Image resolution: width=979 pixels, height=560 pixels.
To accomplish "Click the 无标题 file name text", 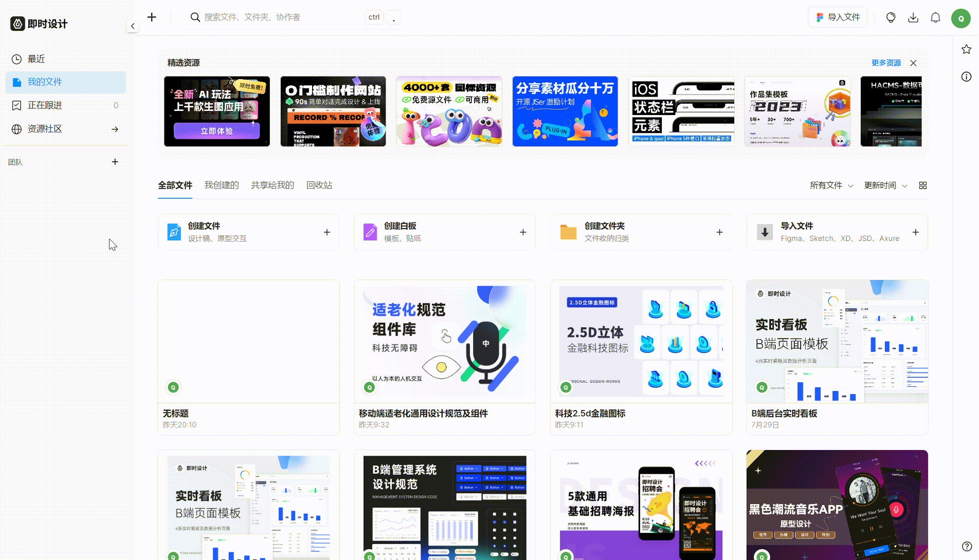I will click(176, 414).
